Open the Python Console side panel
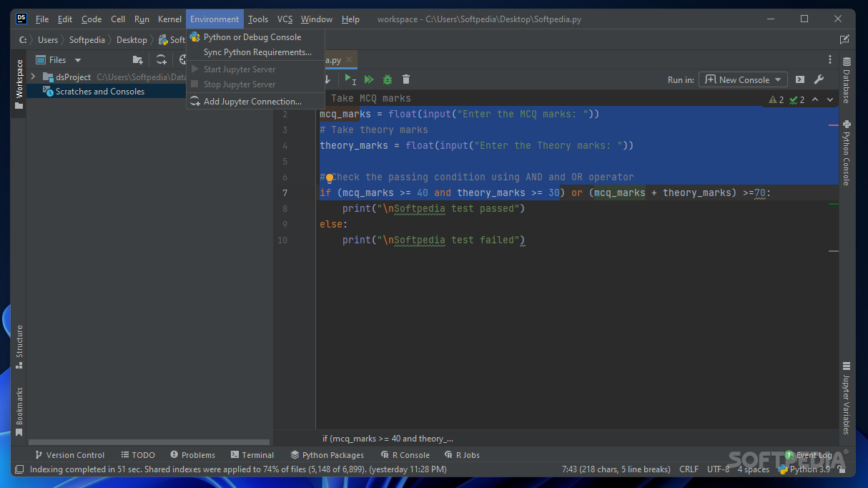This screenshot has height=488, width=868. [x=847, y=153]
